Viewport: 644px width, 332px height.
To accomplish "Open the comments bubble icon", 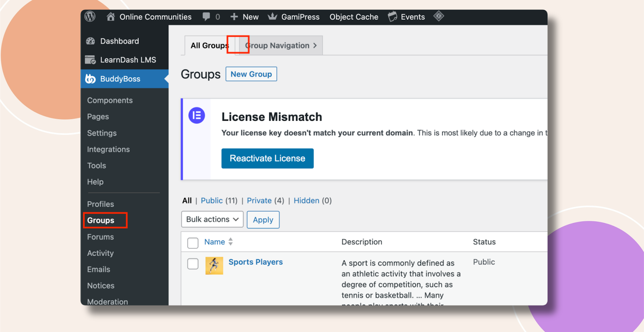I will [206, 17].
